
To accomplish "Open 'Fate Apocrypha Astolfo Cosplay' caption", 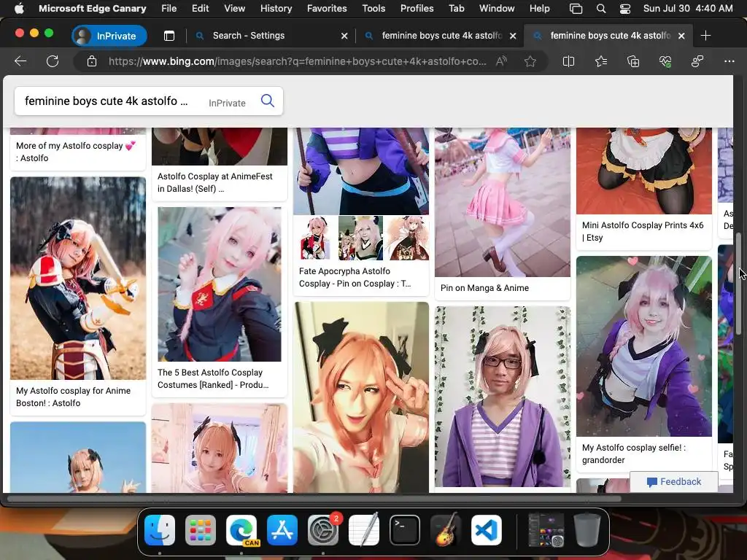I will (355, 277).
